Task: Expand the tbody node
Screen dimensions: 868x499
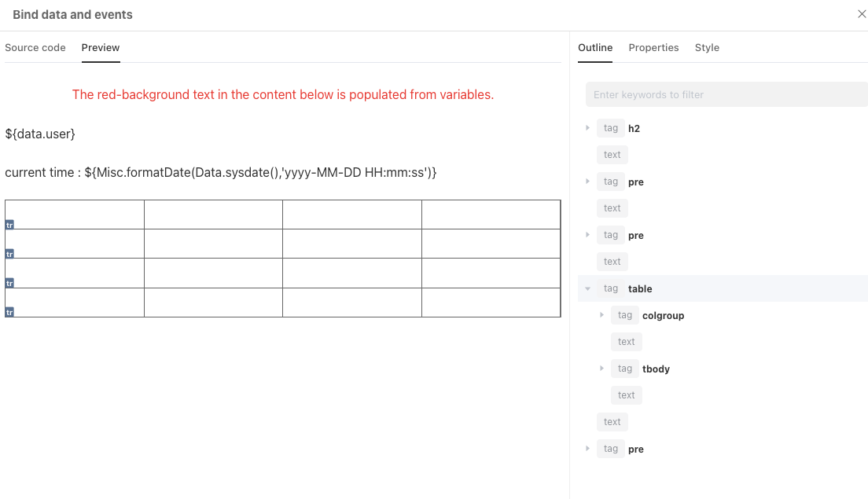Action: [601, 369]
